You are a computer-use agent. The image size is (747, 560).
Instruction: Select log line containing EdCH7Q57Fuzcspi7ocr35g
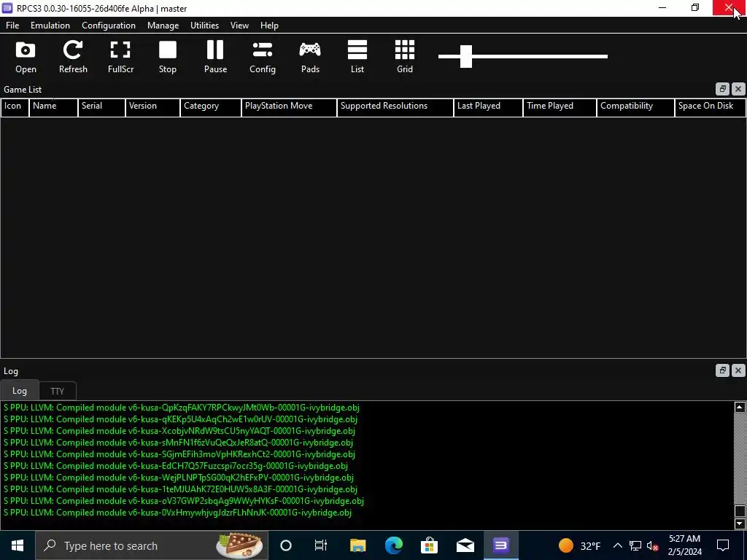point(175,466)
